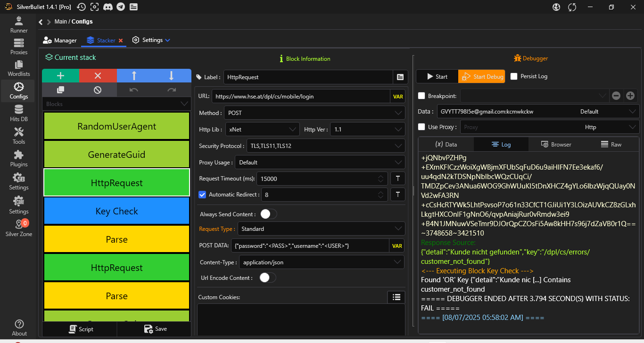The image size is (644, 343).
Task: Open the Content-Type dropdown
Action: point(322,262)
